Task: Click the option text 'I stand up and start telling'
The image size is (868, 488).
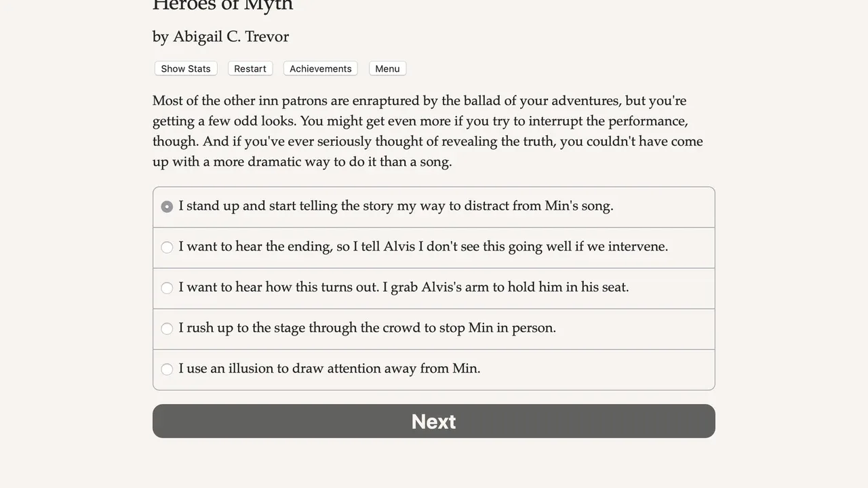Action: click(396, 206)
